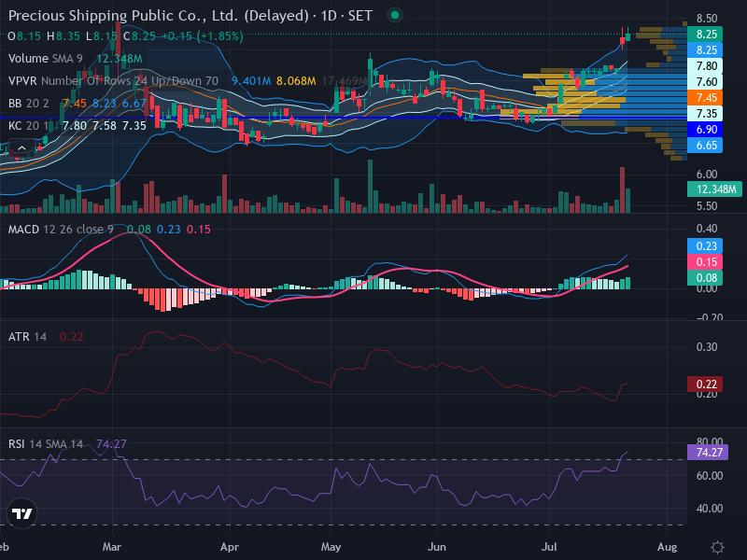This screenshot has height=560, width=747.
Task: Select the MACD 12 26 close 9 legend
Action: (61, 230)
